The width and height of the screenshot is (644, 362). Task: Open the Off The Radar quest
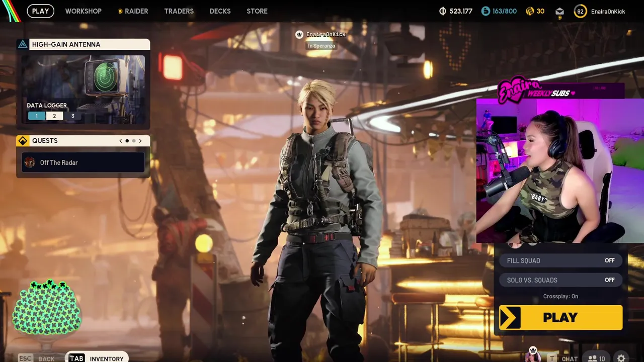[x=83, y=162]
